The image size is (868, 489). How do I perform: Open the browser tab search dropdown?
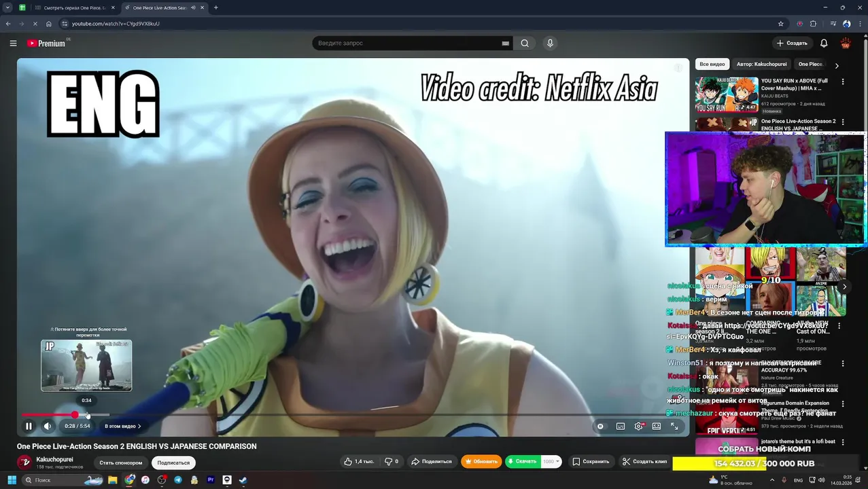point(7,7)
